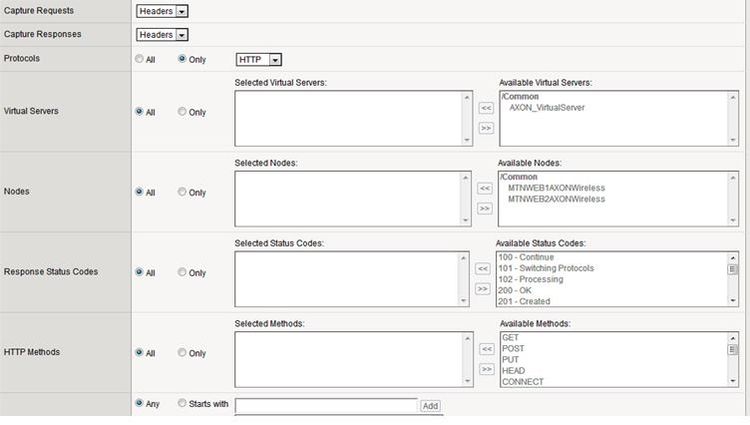Click the << move button for Nodes

[x=485, y=187]
